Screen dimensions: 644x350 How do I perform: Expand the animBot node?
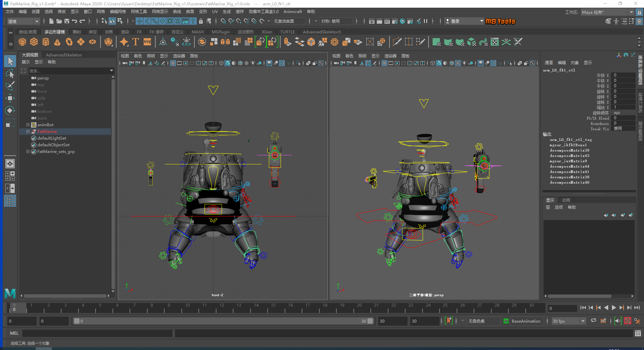[28, 125]
